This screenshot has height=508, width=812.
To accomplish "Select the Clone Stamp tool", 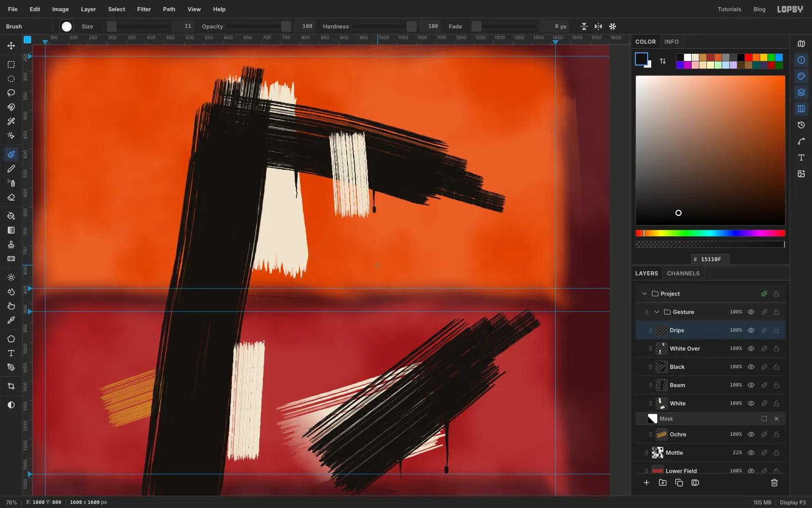I will pyautogui.click(x=11, y=244).
